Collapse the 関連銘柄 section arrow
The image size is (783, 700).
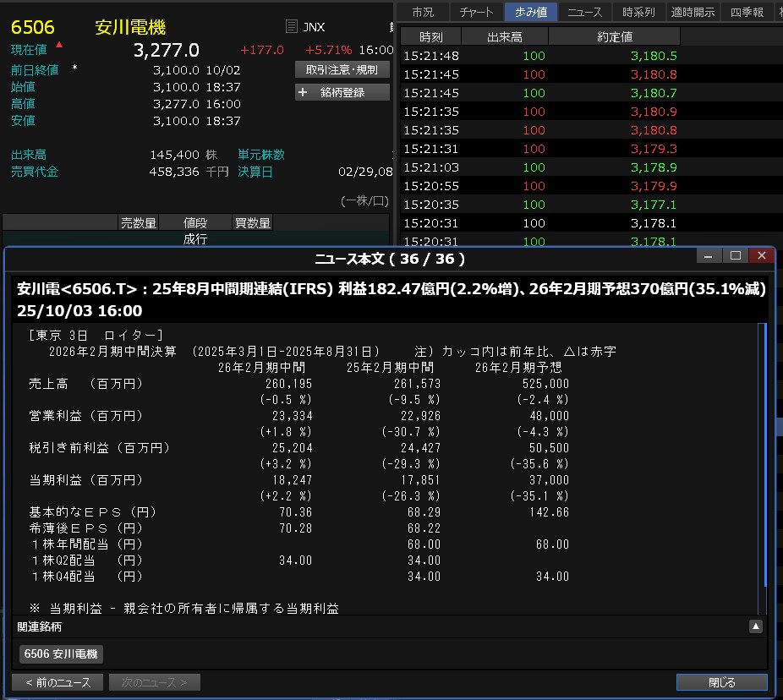tap(756, 626)
